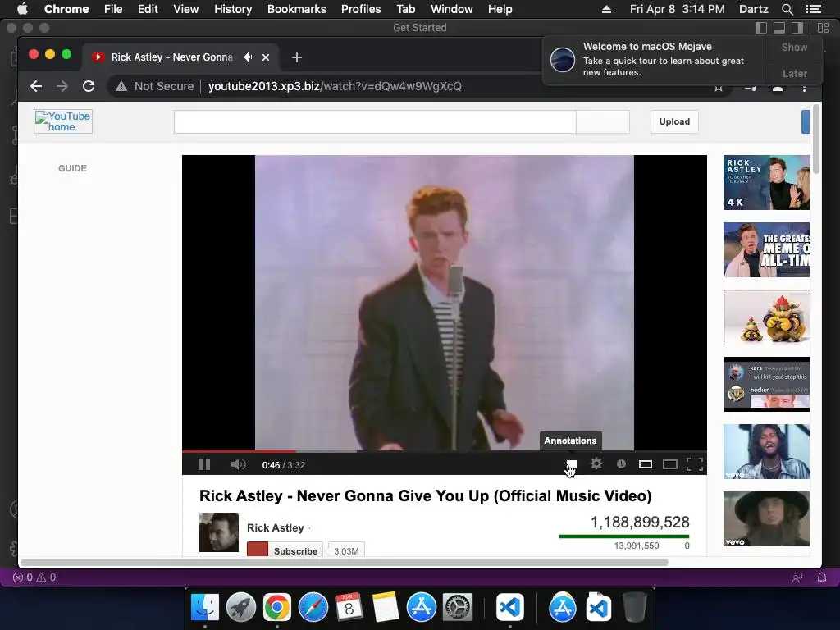Click VS Code notifications bell icon
Image resolution: width=840 pixels, height=630 pixels.
pos(822,577)
